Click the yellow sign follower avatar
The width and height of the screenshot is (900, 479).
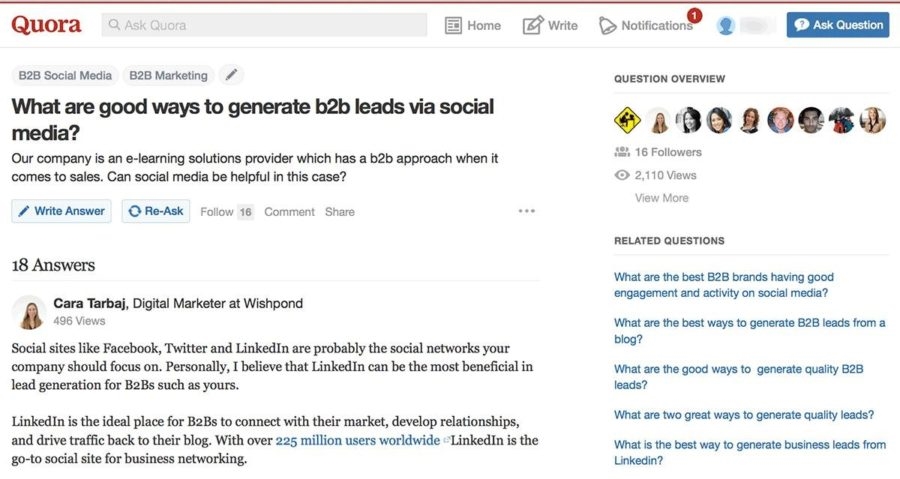pyautogui.click(x=627, y=120)
